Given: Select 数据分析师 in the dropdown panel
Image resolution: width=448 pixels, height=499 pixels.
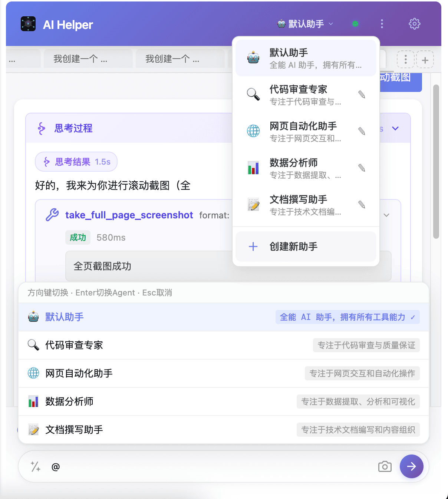Looking at the screenshot, I should (x=306, y=168).
